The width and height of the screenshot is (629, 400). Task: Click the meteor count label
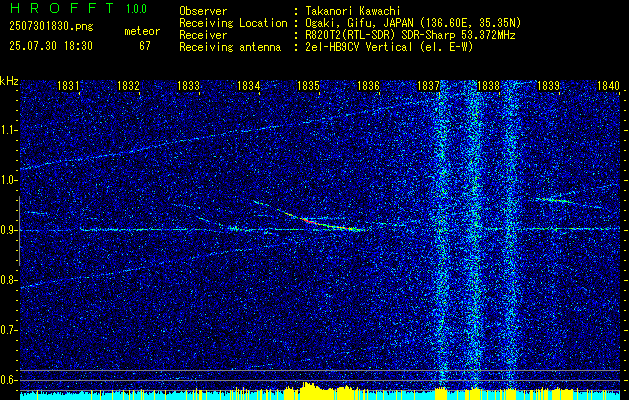(142, 31)
